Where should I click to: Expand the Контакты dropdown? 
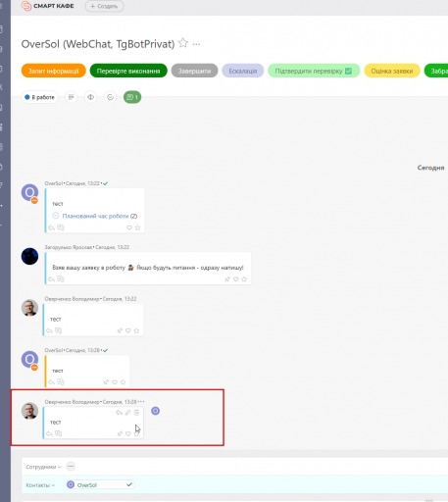click(x=40, y=485)
